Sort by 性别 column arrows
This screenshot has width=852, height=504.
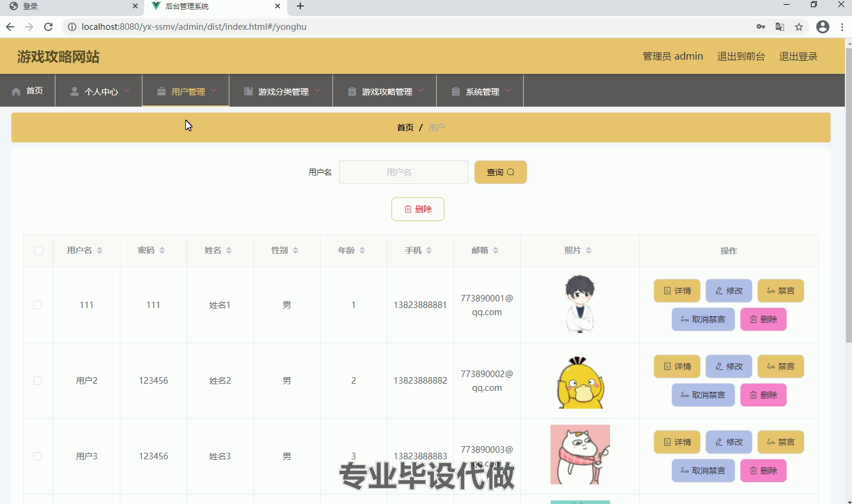[296, 250]
